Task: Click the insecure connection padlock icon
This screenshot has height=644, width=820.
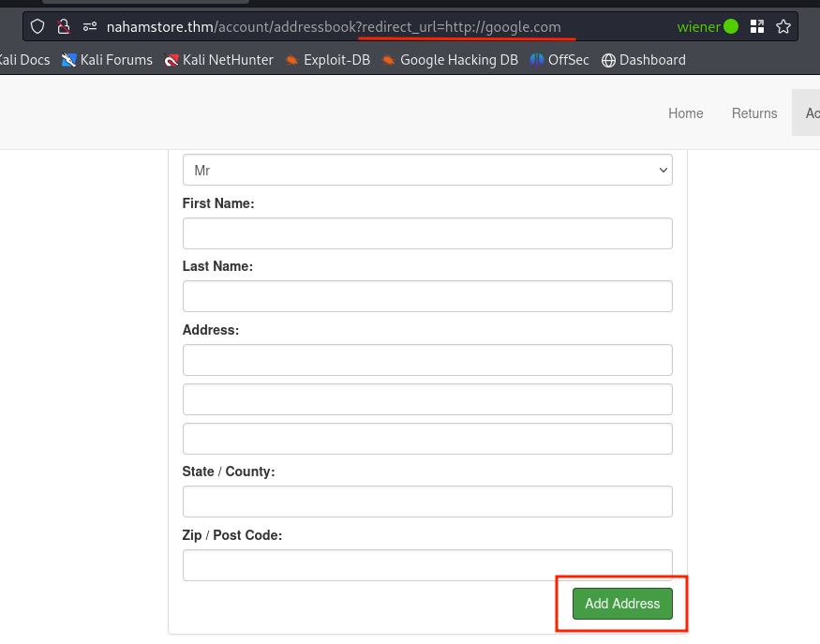Action: tap(64, 26)
